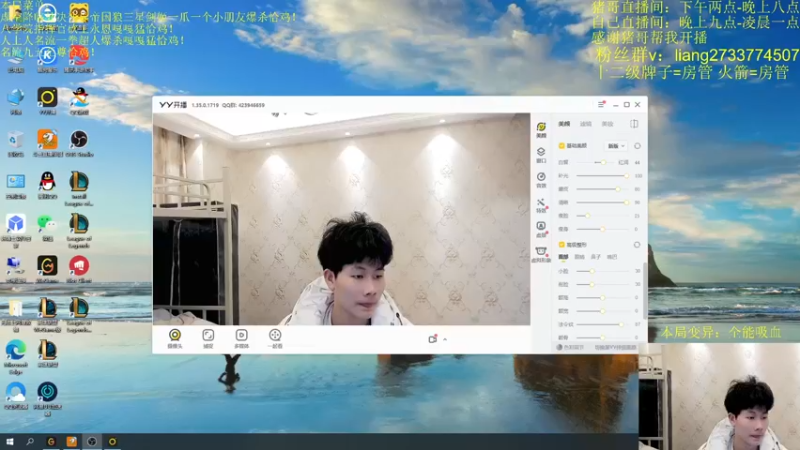Screen dimensions: 800x450
Task: Open the WeChat desktop shortcut
Action: tap(47, 228)
